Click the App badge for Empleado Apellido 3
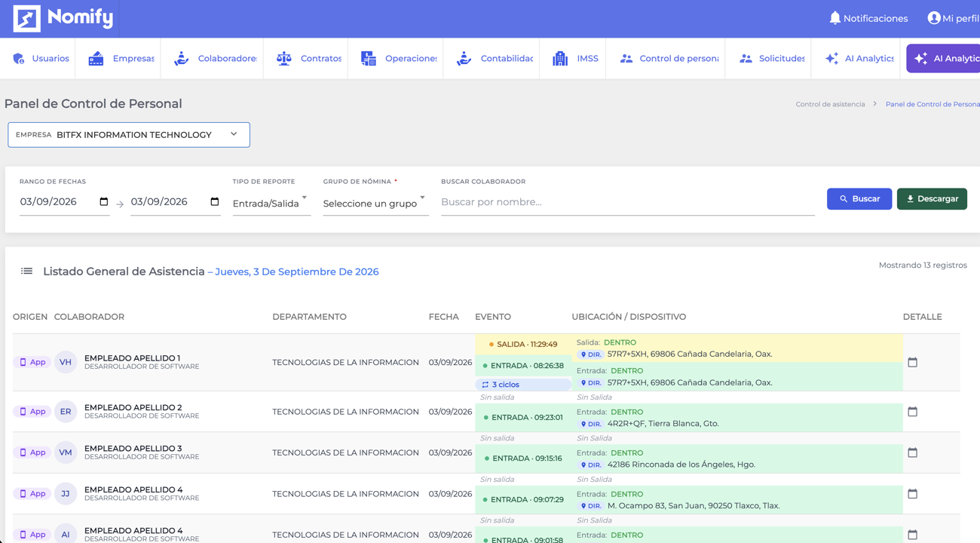Viewport: 980px width, 543px height. [32, 452]
